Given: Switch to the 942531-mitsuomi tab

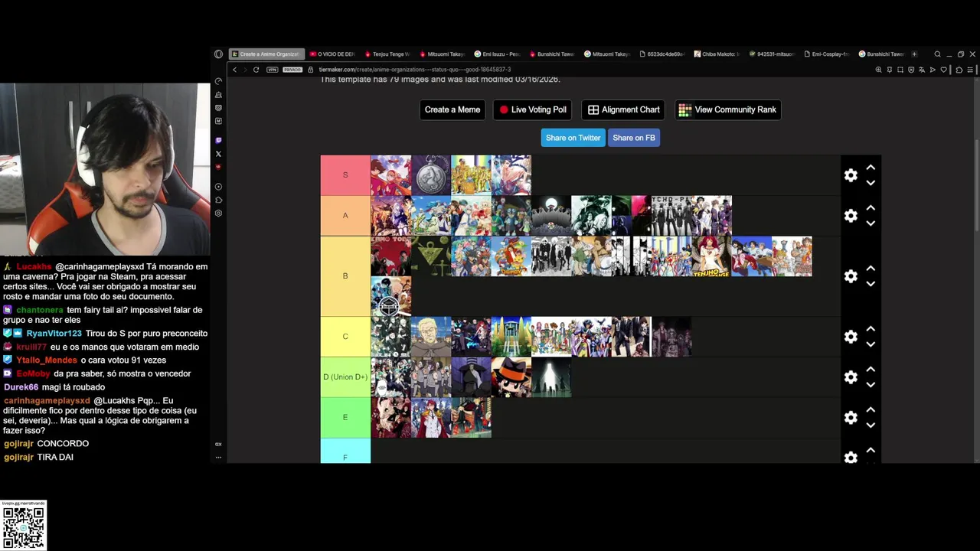Looking at the screenshot, I should pos(773,54).
